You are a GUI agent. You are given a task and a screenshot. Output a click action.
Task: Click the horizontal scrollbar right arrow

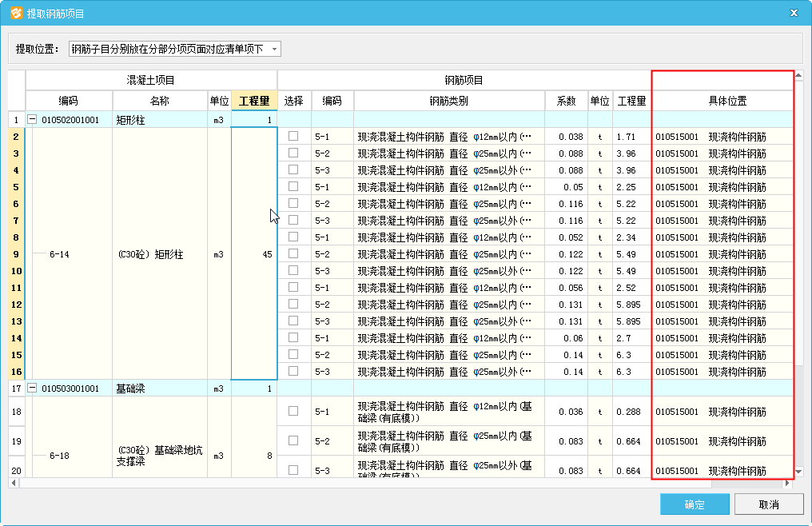pyautogui.click(x=787, y=484)
